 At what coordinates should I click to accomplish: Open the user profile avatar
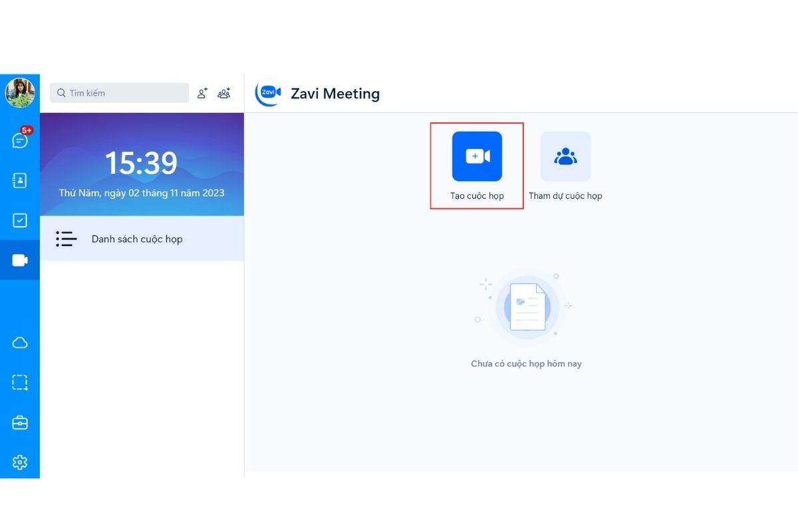pyautogui.click(x=20, y=93)
